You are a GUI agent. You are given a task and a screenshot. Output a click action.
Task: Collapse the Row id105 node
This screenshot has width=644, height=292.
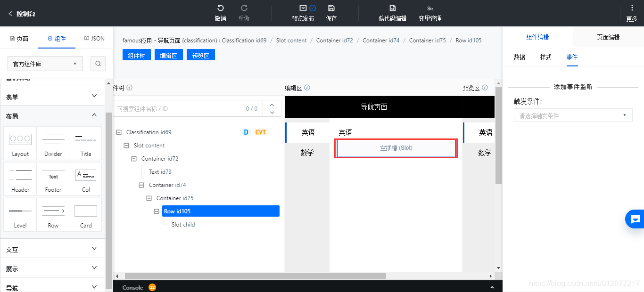157,211
